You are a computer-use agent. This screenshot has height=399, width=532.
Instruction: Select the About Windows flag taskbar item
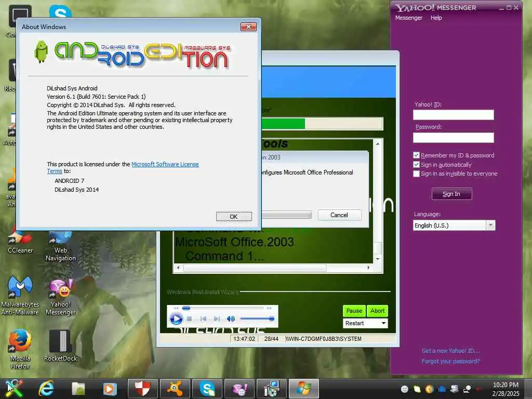[x=303, y=389]
